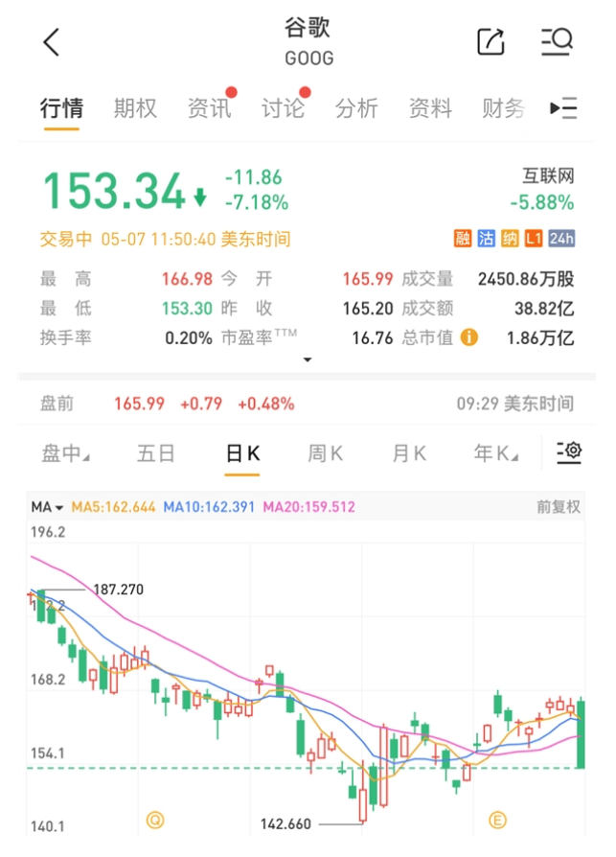Tap the Q marker on chart
616x857 pixels.
155,820
